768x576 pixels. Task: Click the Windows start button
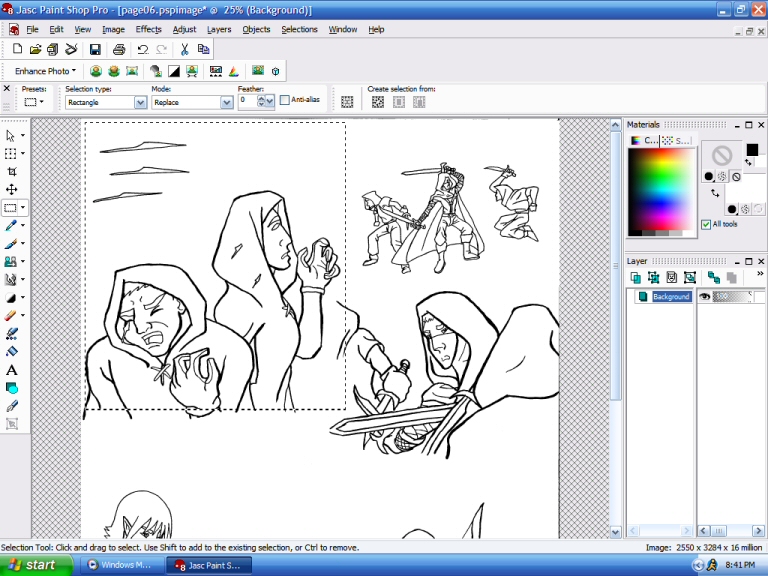(x=36, y=565)
